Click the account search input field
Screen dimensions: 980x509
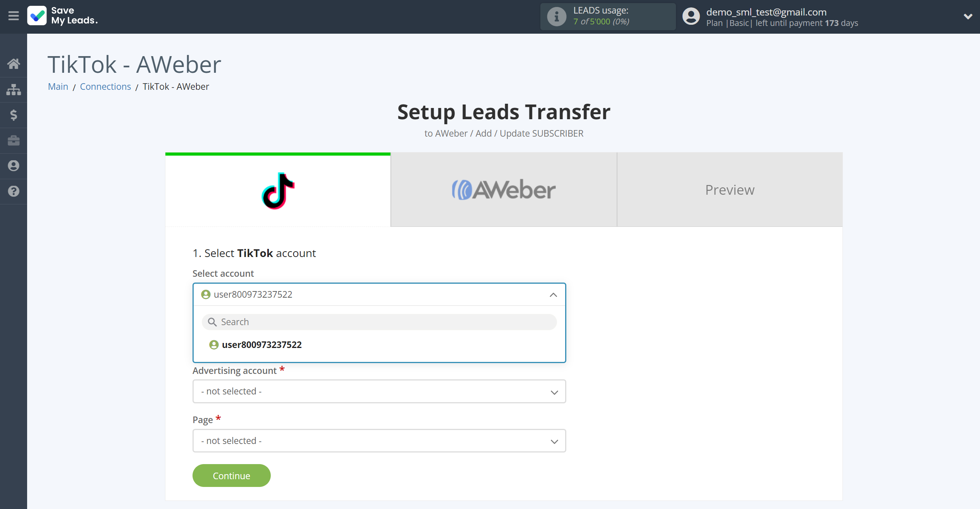tap(379, 322)
